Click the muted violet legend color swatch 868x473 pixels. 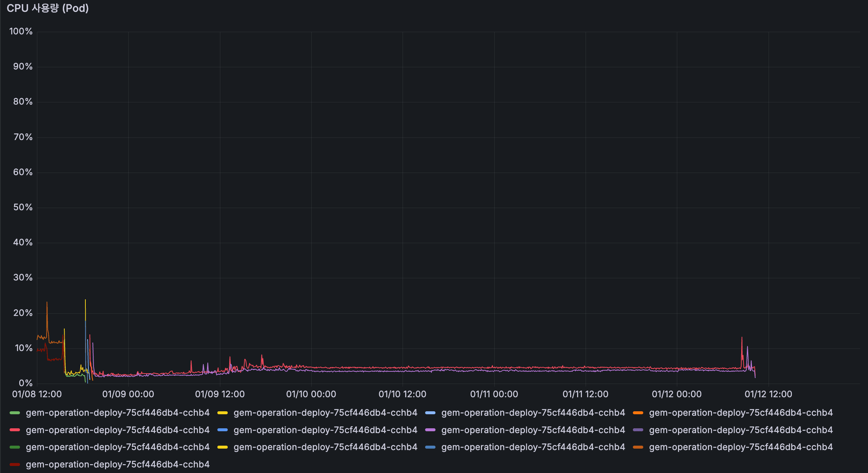(x=638, y=430)
